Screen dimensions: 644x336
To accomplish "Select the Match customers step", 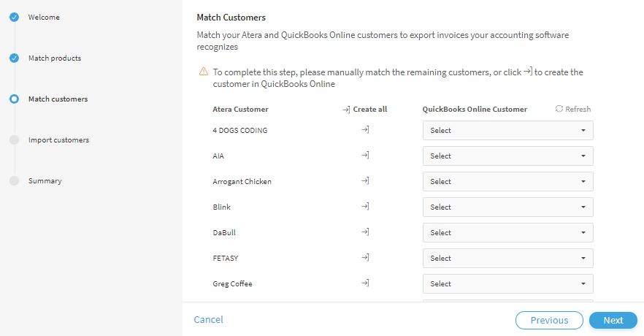I will point(58,99).
